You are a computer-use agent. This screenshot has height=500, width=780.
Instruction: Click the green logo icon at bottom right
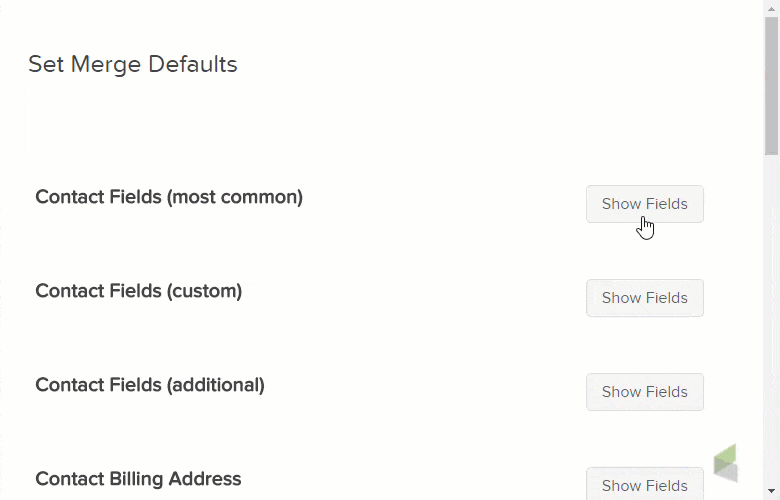pos(726,463)
